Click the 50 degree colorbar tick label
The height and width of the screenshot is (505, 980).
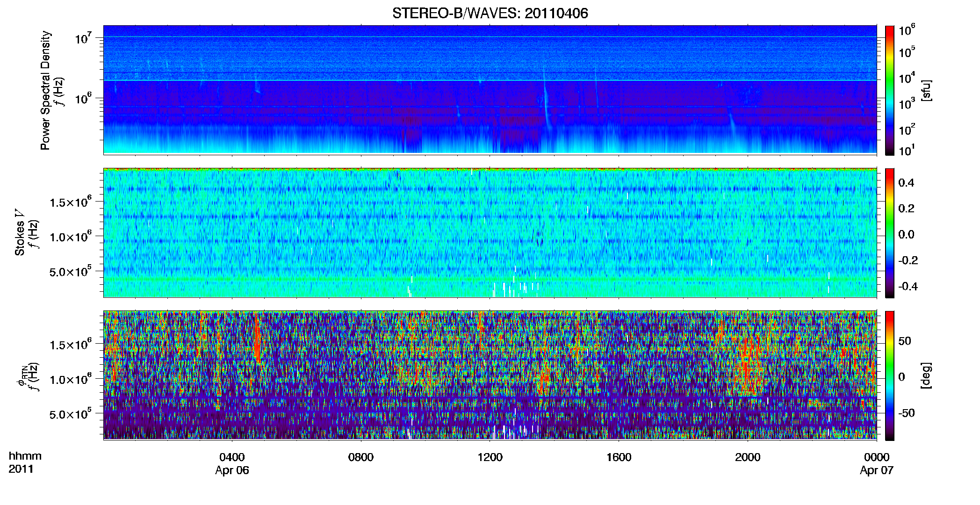[905, 341]
